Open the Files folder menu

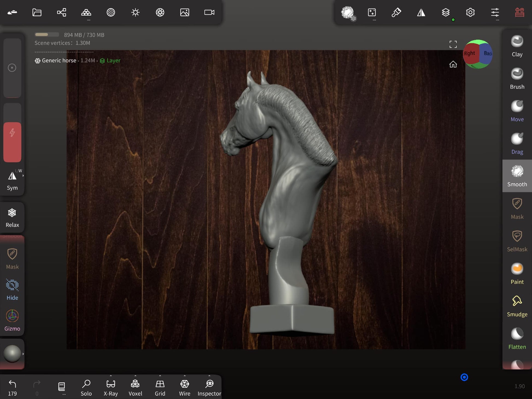(x=37, y=13)
